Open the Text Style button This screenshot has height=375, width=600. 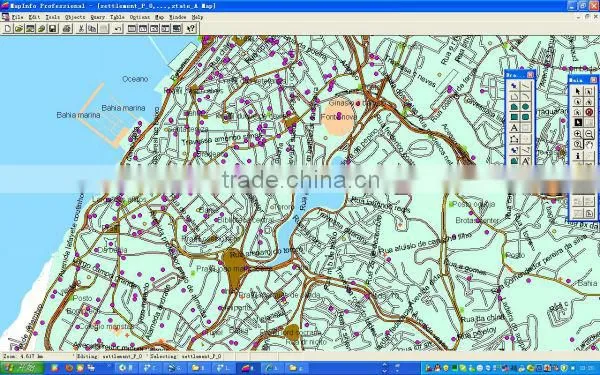coord(526,161)
